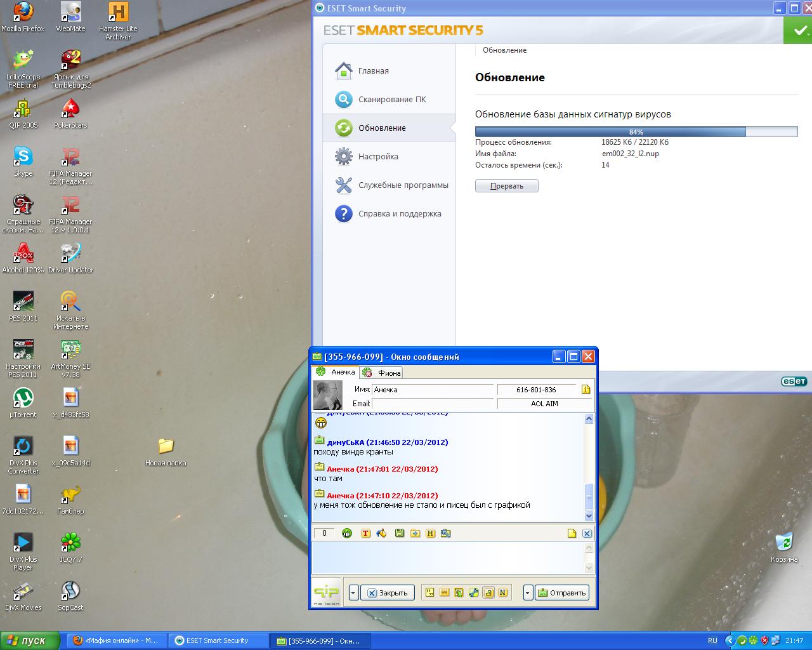812x650 pixels.
Task: Select Alcohol 120% desktop icon
Action: (23, 258)
